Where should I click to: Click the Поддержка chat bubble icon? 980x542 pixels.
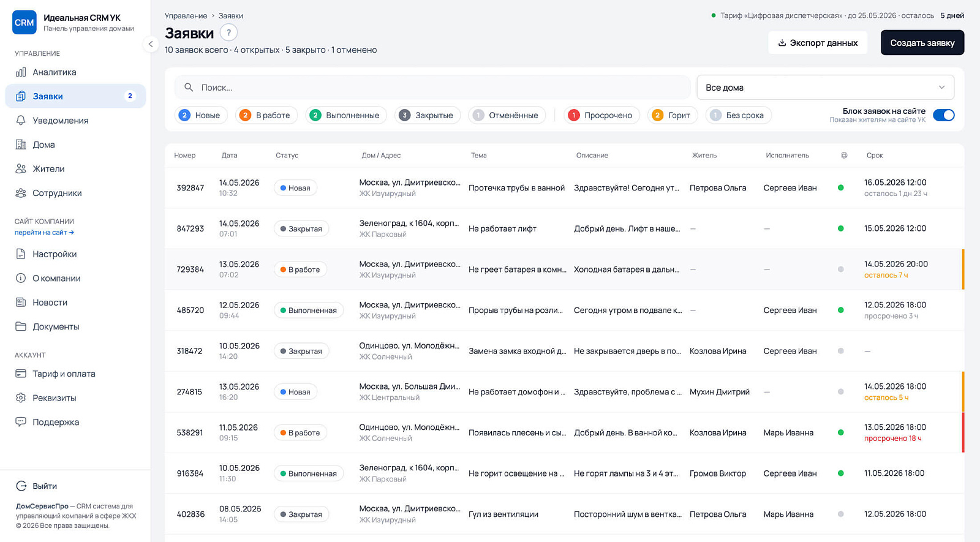click(x=21, y=422)
